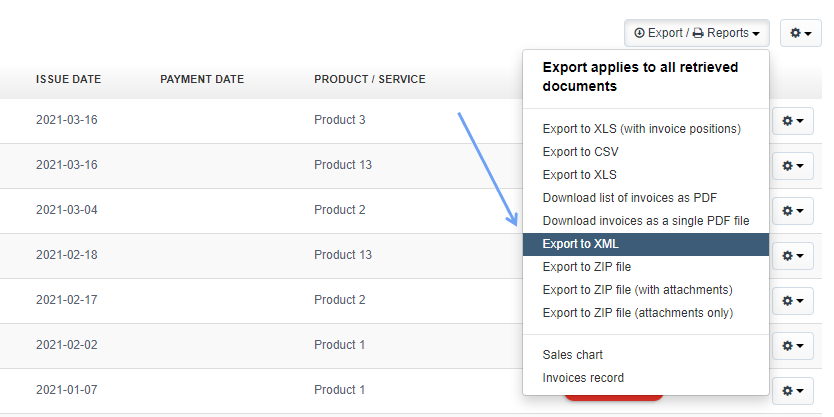This screenshot has height=417, width=834.
Task: Select Export to CSV option
Action: coord(580,152)
